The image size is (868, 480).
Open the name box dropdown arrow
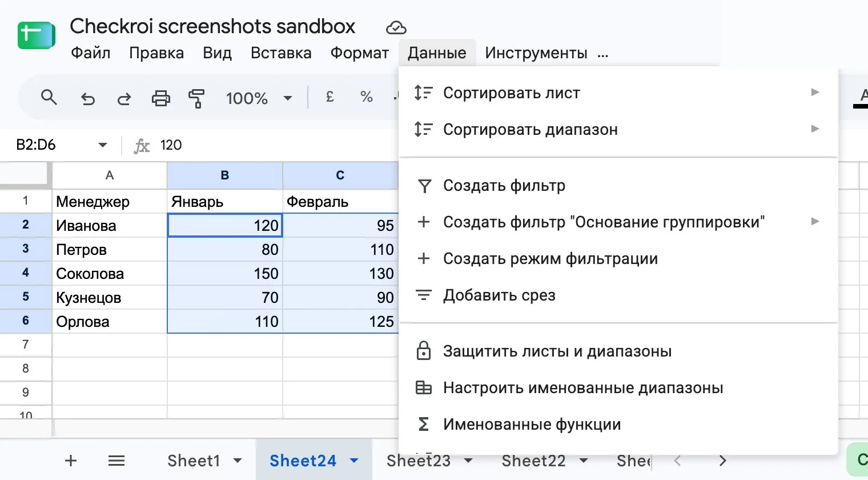tap(103, 145)
